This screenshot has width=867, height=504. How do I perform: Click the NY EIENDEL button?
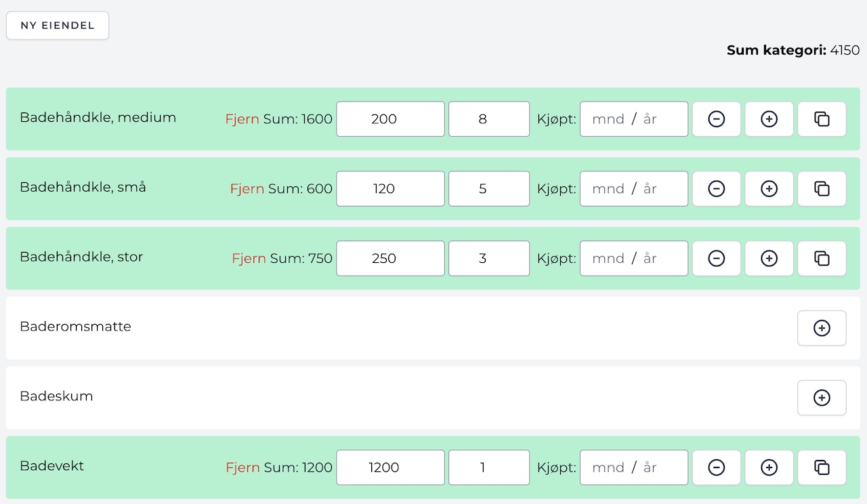[58, 26]
